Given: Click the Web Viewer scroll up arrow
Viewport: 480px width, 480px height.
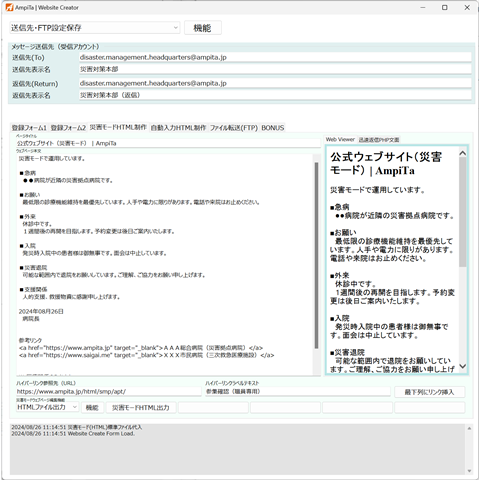Looking at the screenshot, I should coord(463,153).
